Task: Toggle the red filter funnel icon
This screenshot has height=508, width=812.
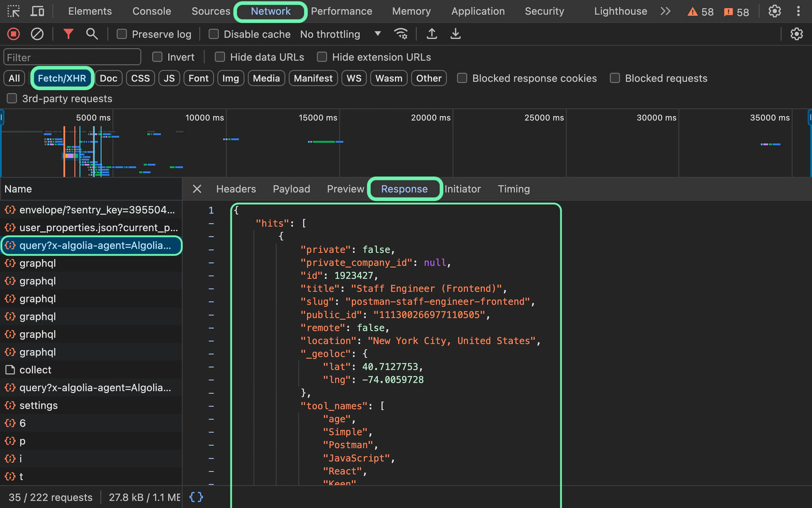Action: (x=68, y=34)
